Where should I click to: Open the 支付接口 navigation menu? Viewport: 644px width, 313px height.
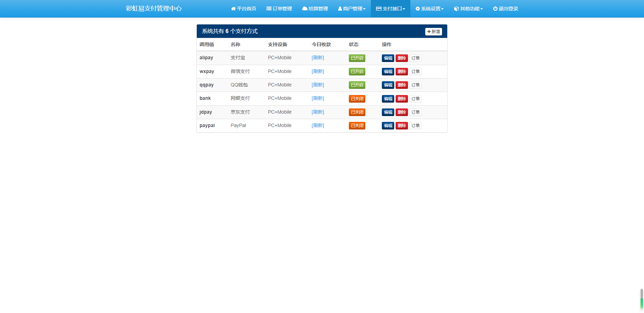pos(390,9)
